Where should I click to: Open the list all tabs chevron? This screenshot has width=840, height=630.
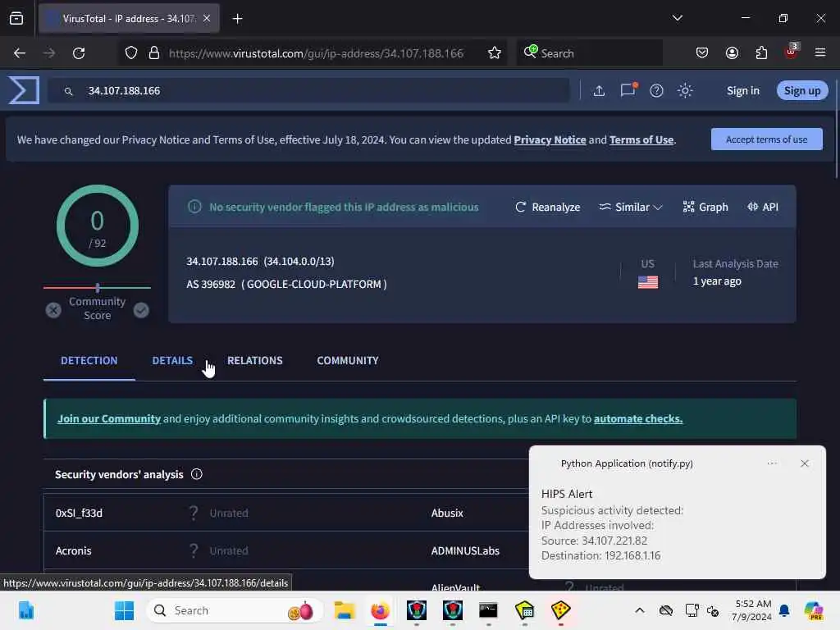click(x=677, y=18)
